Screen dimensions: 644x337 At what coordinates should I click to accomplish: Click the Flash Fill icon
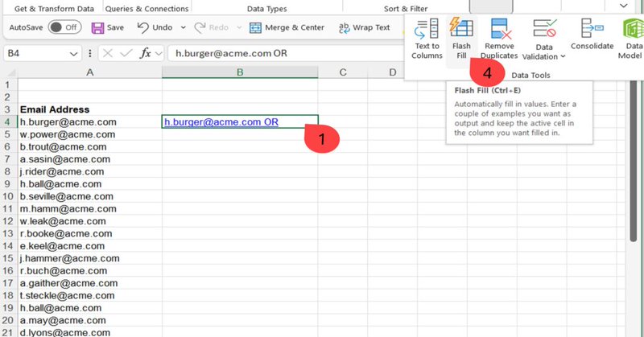click(x=461, y=28)
